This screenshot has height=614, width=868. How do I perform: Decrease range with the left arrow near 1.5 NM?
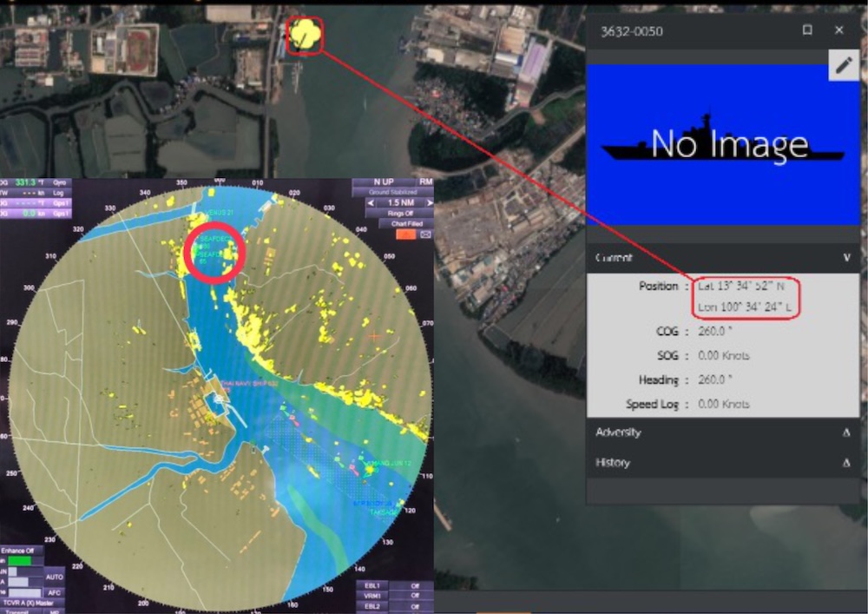pyautogui.click(x=371, y=202)
